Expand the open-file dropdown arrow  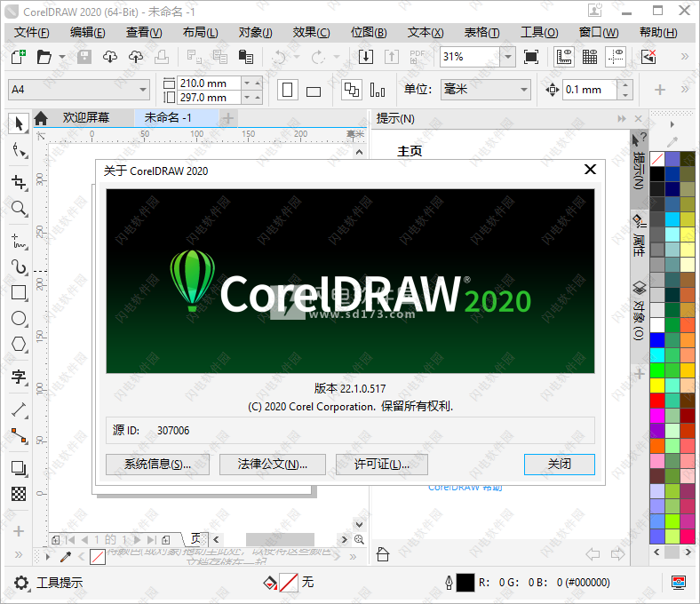pyautogui.click(x=62, y=57)
